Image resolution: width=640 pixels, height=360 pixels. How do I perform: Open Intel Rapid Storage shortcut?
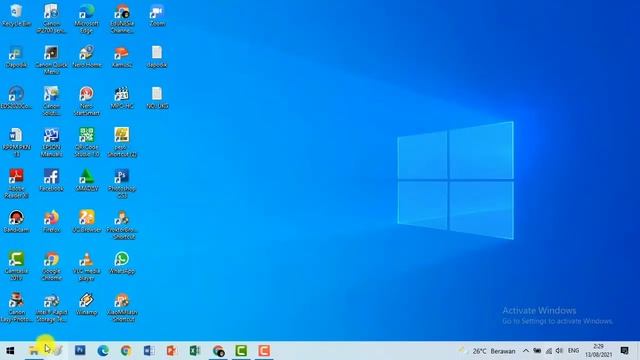click(x=51, y=307)
